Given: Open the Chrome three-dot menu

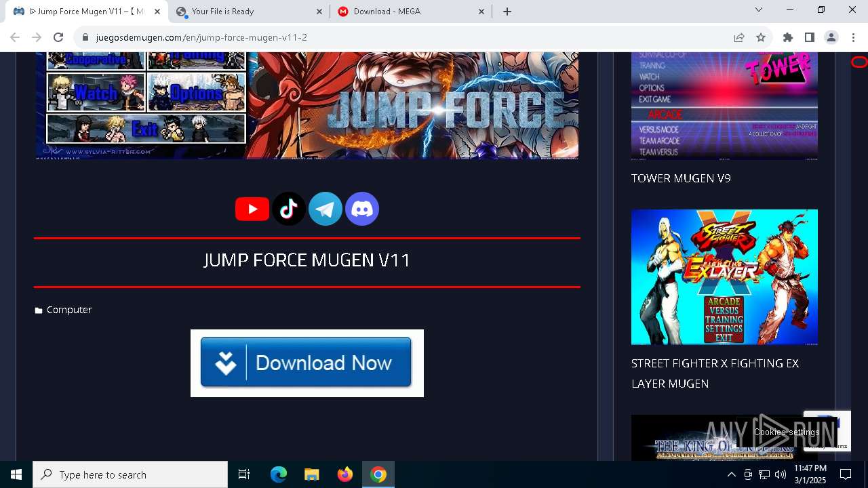Looking at the screenshot, I should click(853, 37).
